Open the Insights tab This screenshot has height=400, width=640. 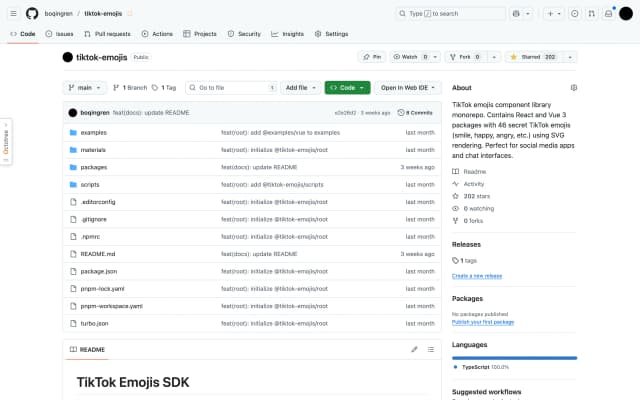tap(287, 33)
